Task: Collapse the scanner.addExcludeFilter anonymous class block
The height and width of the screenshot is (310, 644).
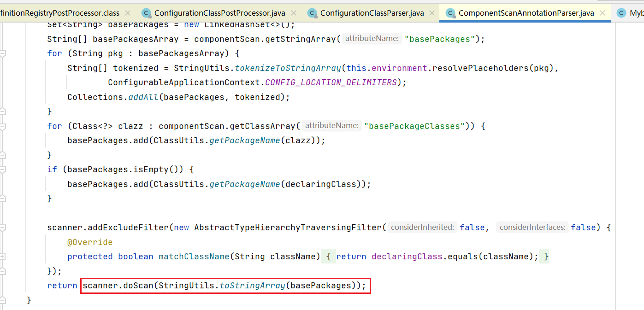Action: coord(3,228)
